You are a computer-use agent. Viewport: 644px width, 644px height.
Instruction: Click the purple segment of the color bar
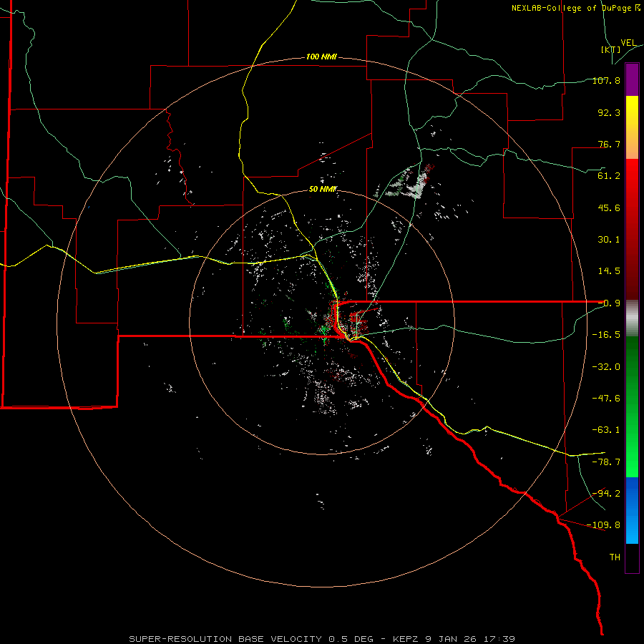point(632,79)
